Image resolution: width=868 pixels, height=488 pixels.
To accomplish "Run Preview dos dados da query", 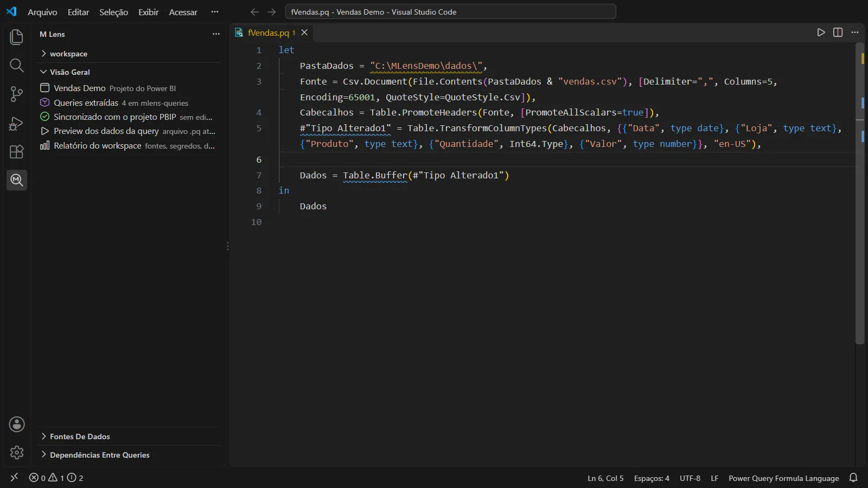I will pyautogui.click(x=130, y=131).
